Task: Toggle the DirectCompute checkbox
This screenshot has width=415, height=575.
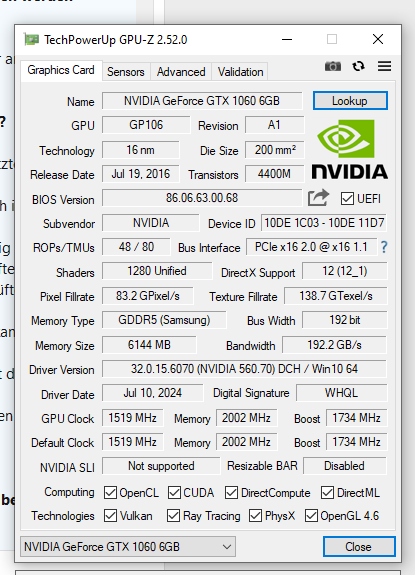Action: 231,492
